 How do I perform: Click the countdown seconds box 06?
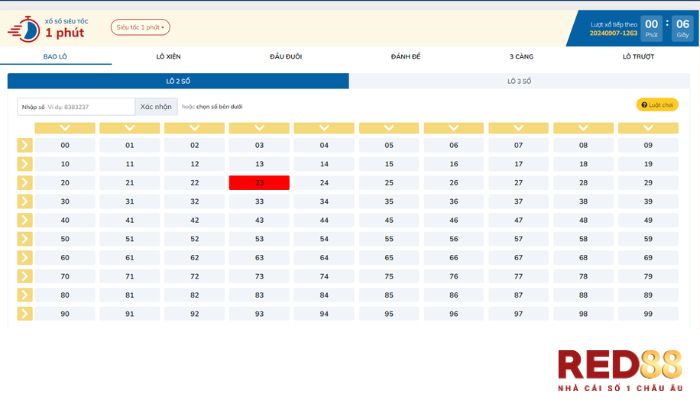pyautogui.click(x=683, y=29)
